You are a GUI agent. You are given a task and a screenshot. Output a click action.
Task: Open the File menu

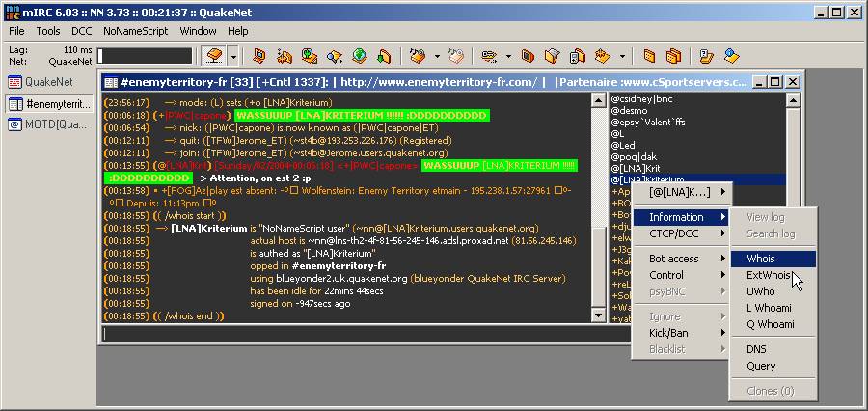pos(16,31)
